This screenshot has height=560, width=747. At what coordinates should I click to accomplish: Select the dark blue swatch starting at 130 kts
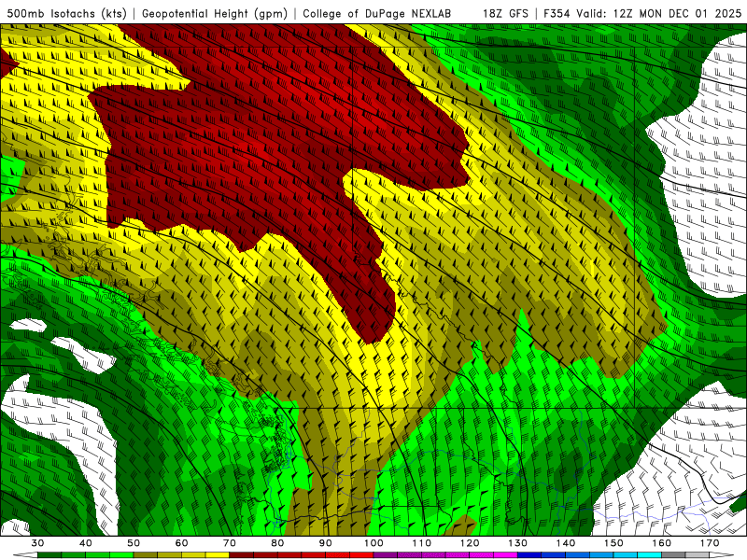coord(529,554)
